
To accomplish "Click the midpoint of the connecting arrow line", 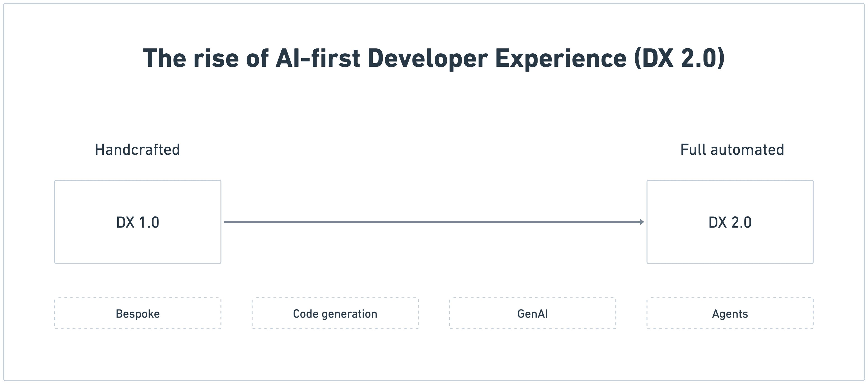I will coord(434,222).
